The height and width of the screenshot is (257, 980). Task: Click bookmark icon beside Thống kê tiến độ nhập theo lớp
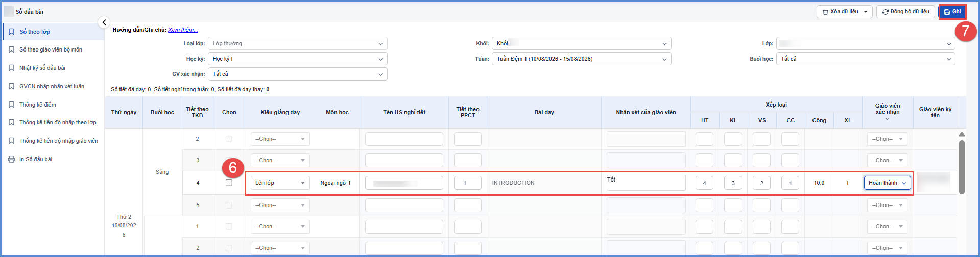click(x=11, y=122)
